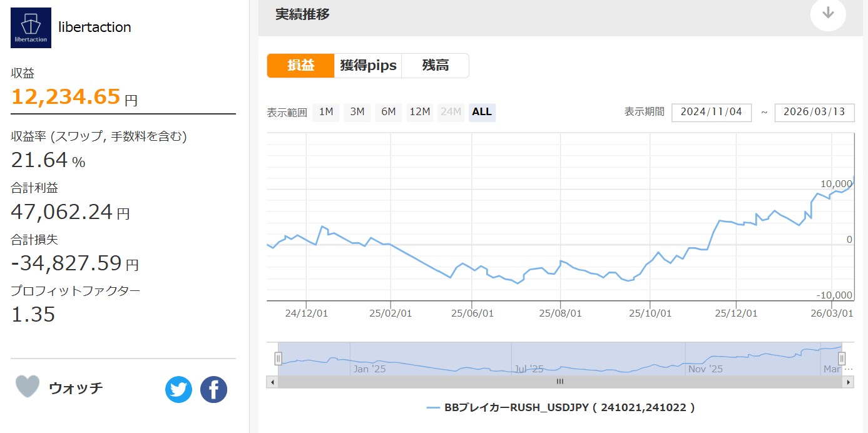
Task: Set display range to 12M
Action: (x=420, y=112)
